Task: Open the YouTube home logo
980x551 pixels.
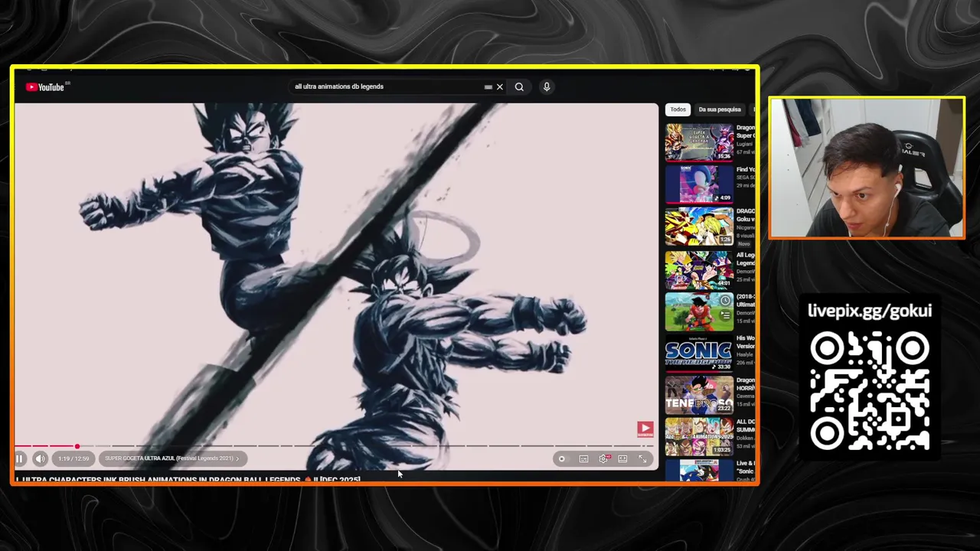Action: click(x=45, y=87)
